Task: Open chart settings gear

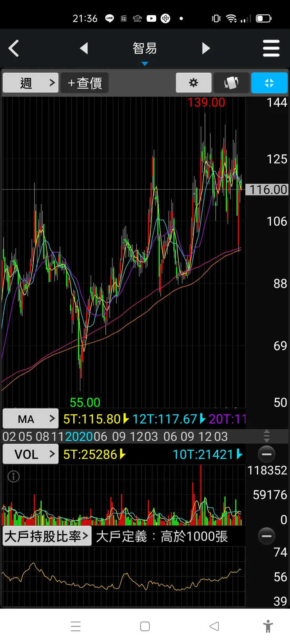Action: 194,83
